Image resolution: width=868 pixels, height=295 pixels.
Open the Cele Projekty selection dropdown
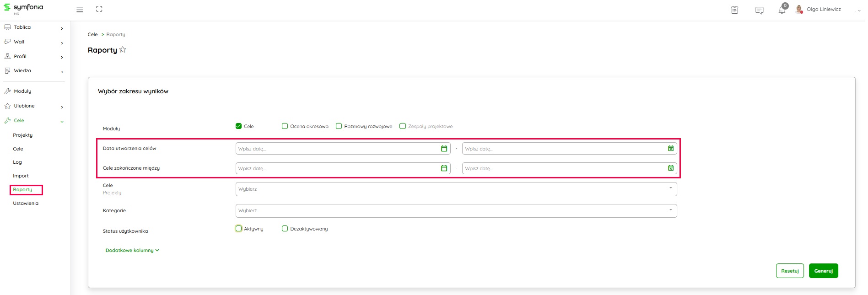coord(456,189)
